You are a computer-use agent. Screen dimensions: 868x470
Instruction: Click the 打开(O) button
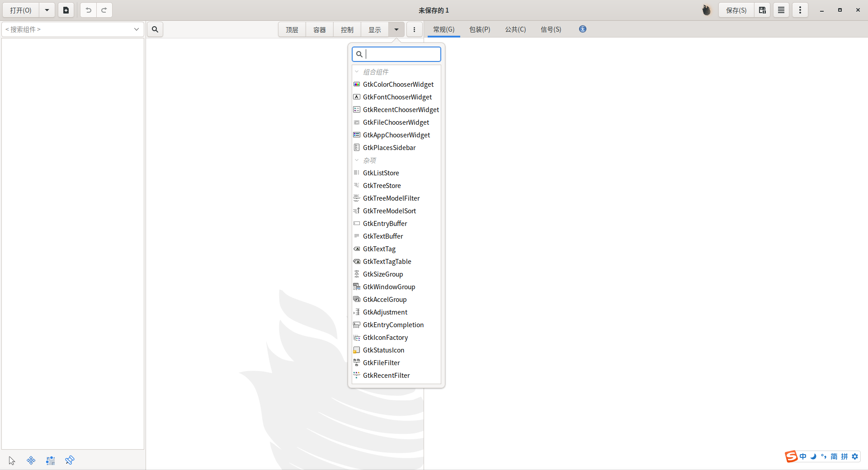click(x=20, y=9)
